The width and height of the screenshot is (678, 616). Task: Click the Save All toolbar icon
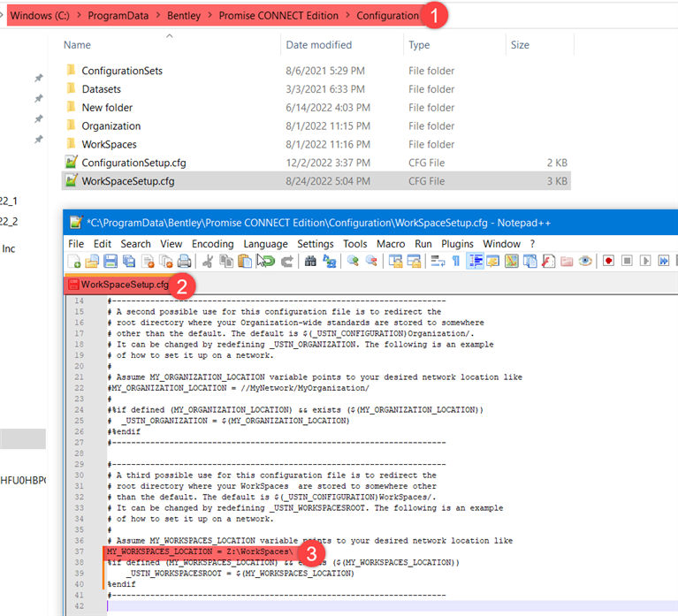pyautogui.click(x=129, y=261)
